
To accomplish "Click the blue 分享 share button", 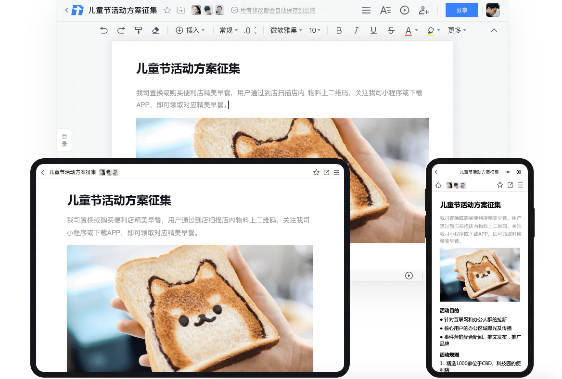I will pos(462,10).
